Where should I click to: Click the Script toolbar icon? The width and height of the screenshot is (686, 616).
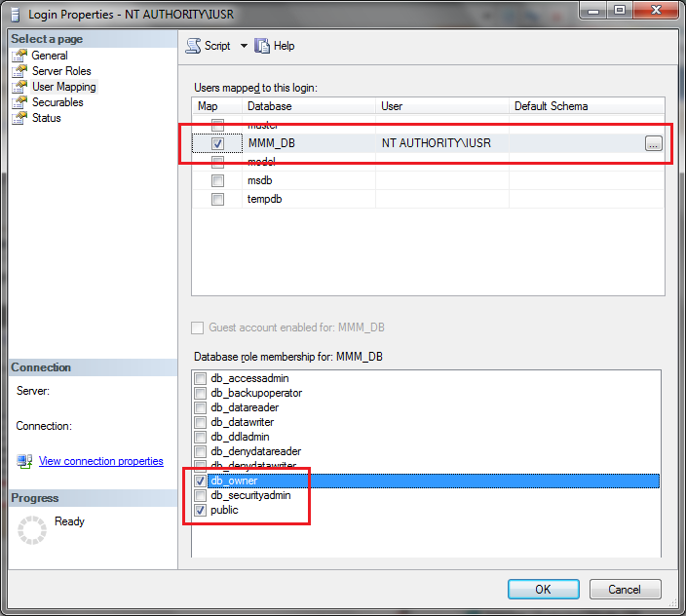pyautogui.click(x=193, y=46)
